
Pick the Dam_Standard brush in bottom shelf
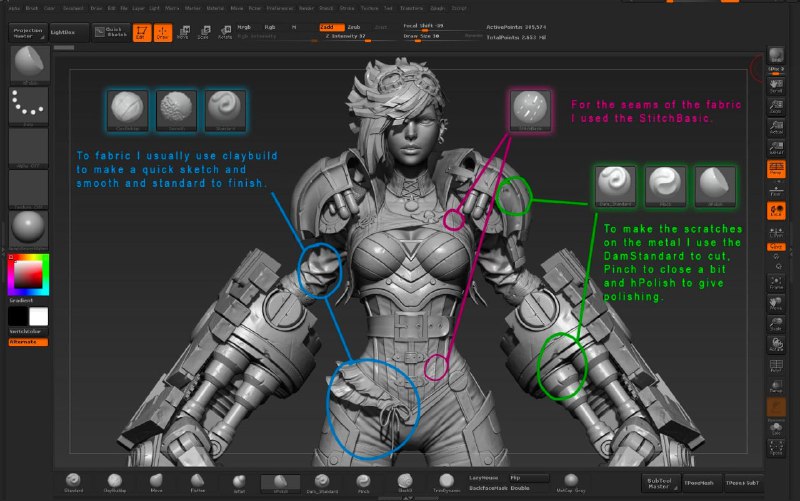322,483
